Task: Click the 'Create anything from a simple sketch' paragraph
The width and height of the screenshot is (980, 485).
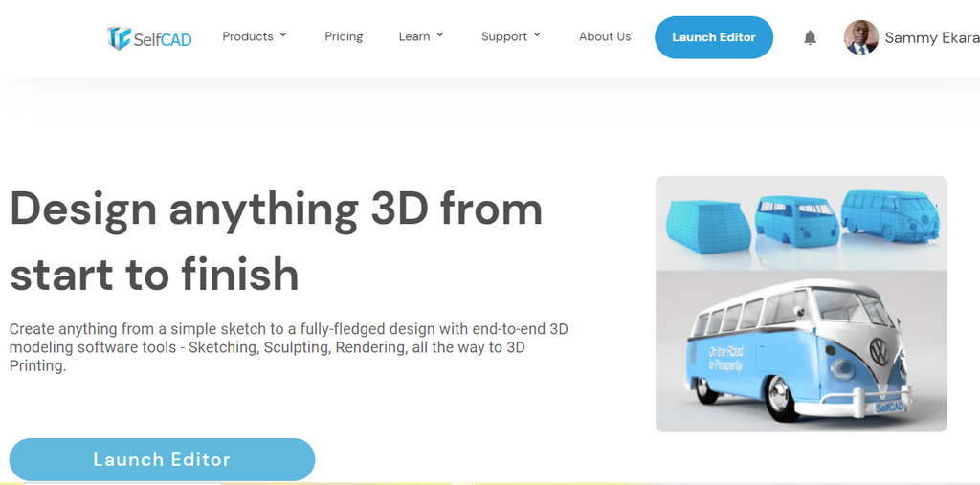Action: click(x=289, y=347)
